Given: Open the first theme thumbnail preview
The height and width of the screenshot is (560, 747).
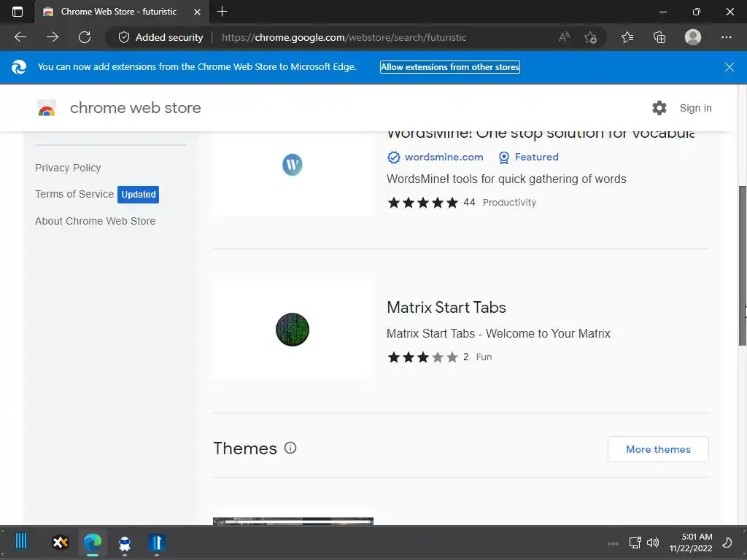Looking at the screenshot, I should (293, 521).
